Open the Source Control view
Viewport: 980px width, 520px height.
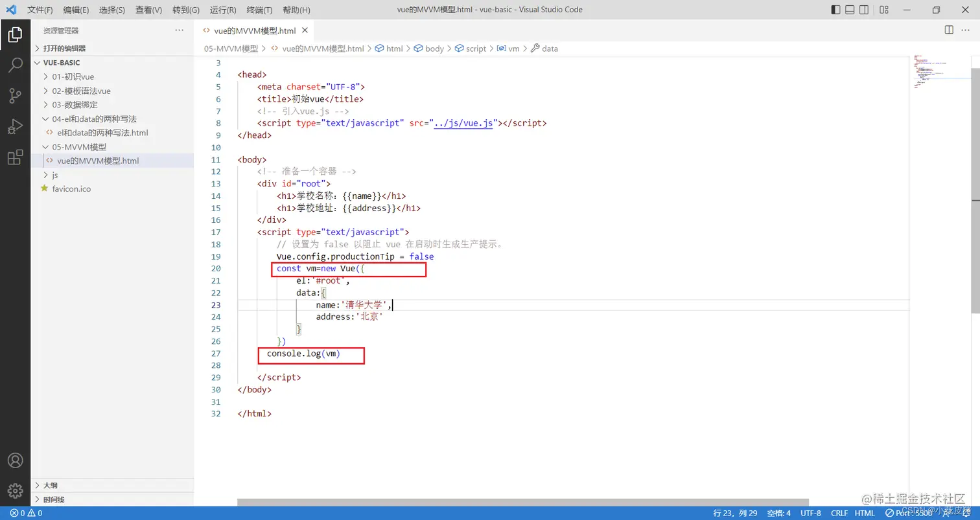pos(15,96)
